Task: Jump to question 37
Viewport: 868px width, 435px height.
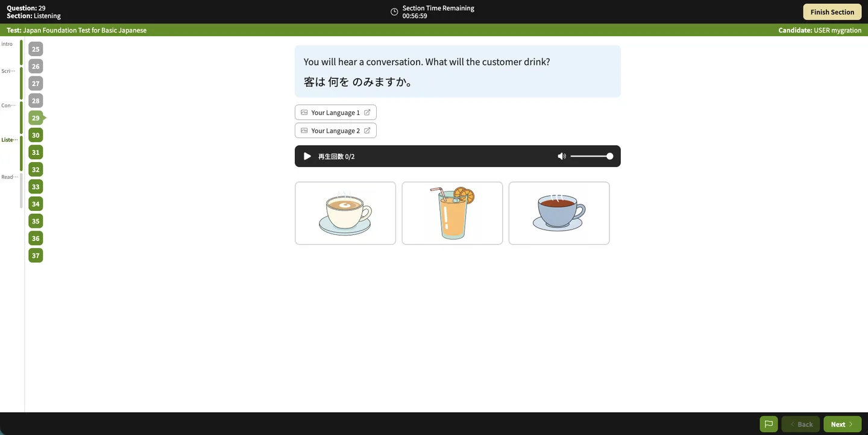Action: [36, 255]
